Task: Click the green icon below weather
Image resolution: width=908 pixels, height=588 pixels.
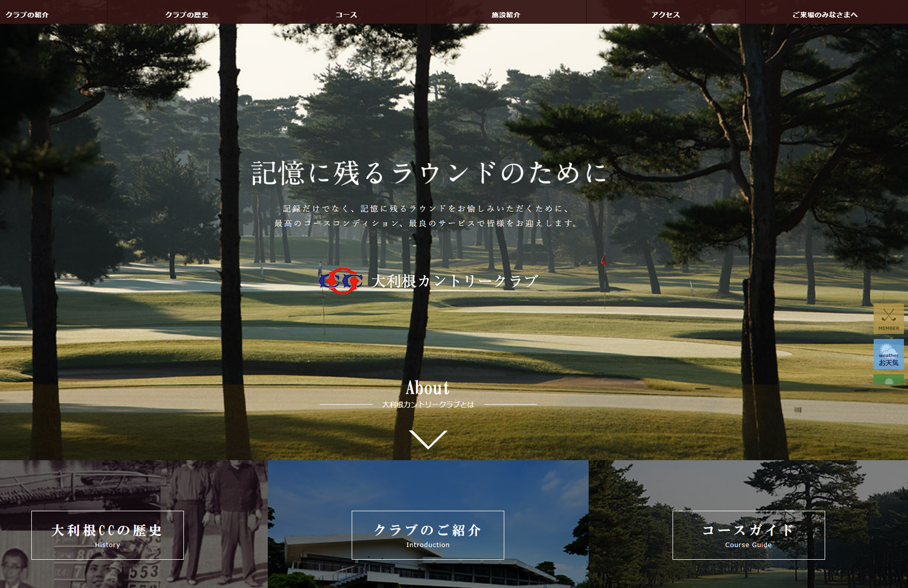Action: click(888, 380)
